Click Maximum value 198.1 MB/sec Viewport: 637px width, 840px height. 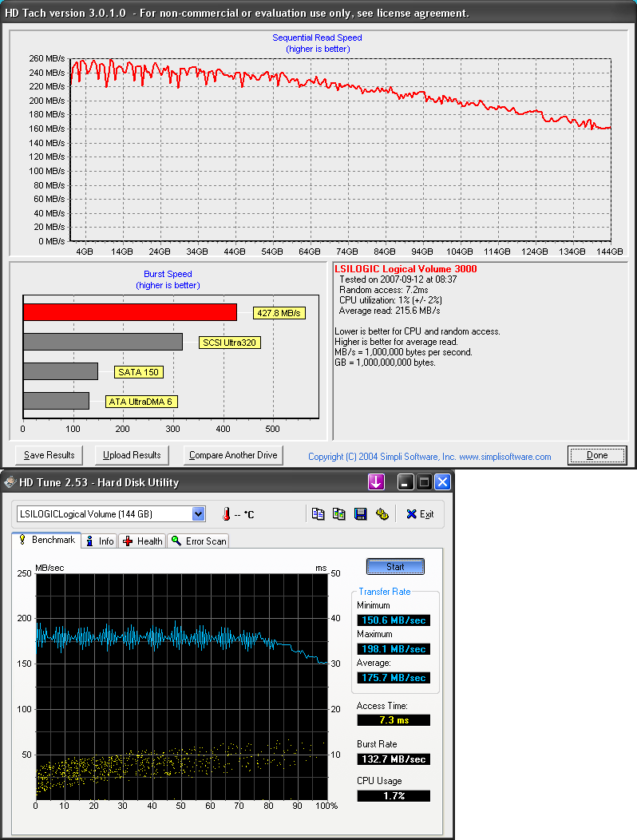click(394, 649)
